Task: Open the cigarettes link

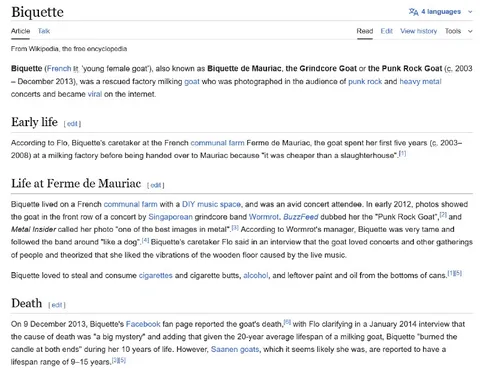Action: 155,275
